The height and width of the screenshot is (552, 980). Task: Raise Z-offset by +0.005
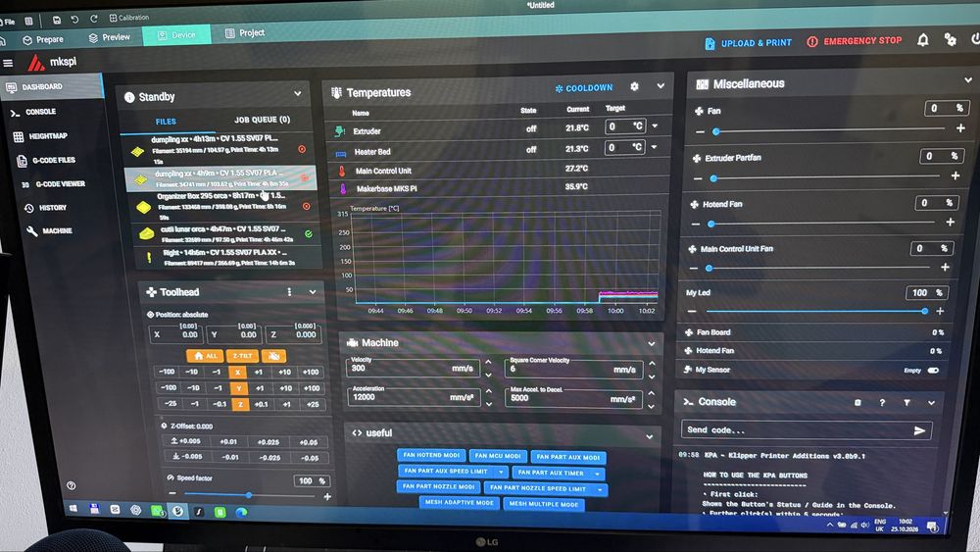click(x=185, y=441)
